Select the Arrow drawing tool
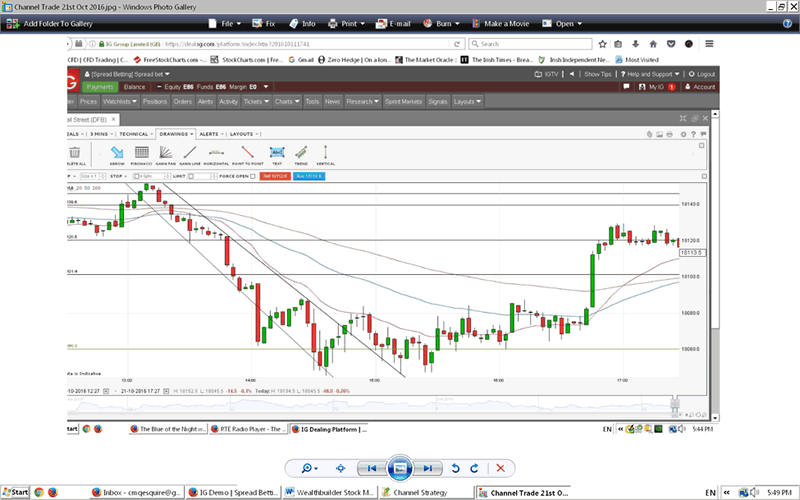Viewport: 800px width, 500px height. click(x=117, y=154)
